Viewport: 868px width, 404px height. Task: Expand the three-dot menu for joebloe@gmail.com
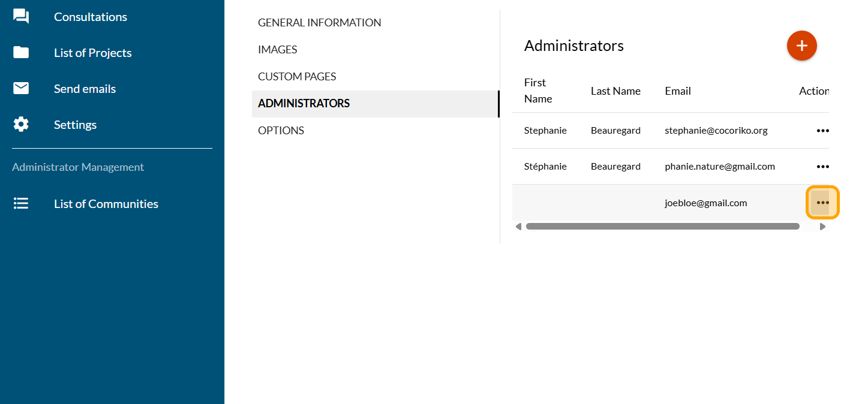pos(822,203)
